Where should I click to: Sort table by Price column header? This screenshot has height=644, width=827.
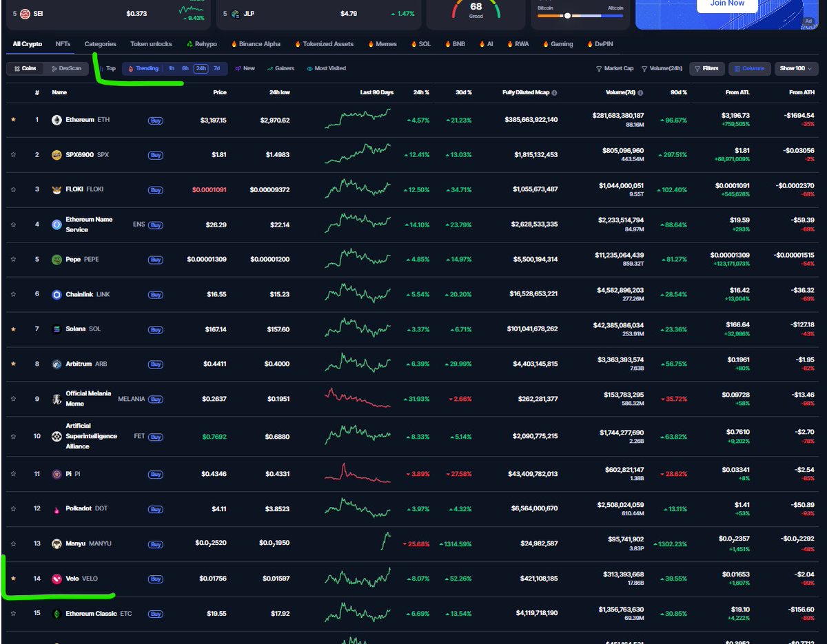(x=220, y=92)
